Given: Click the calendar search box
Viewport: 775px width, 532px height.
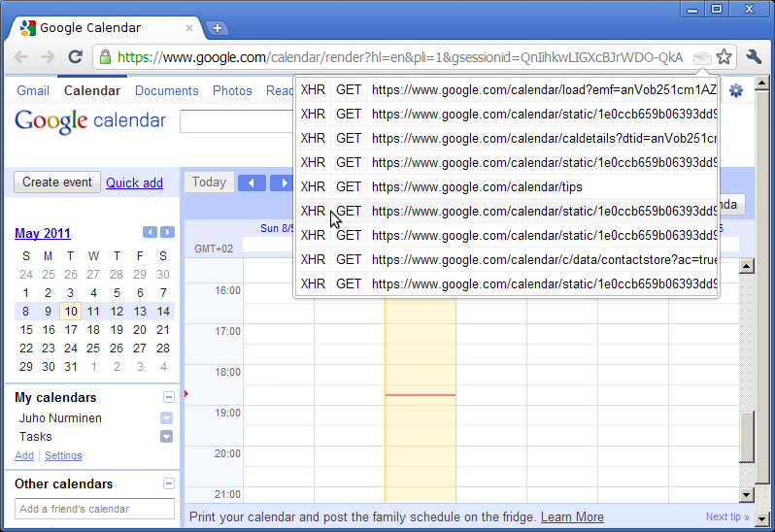Looking at the screenshot, I should point(237,121).
